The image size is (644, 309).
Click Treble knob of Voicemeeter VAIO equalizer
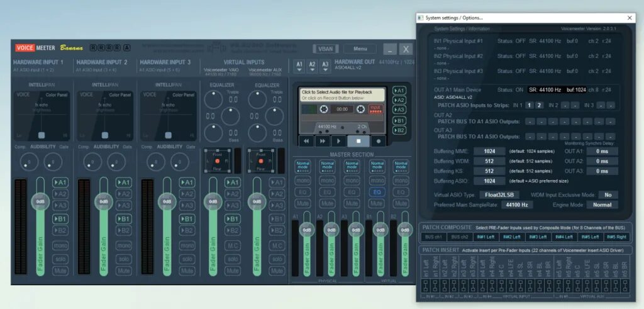tap(213, 100)
